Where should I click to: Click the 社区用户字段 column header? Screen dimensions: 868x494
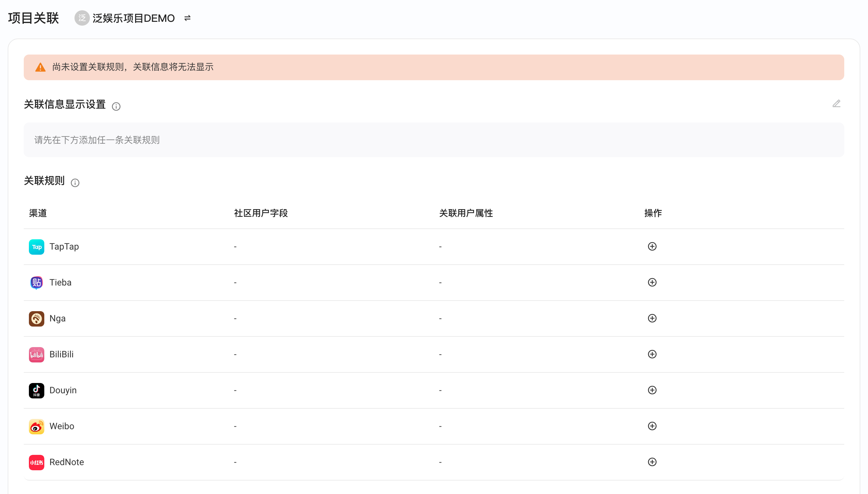point(261,213)
